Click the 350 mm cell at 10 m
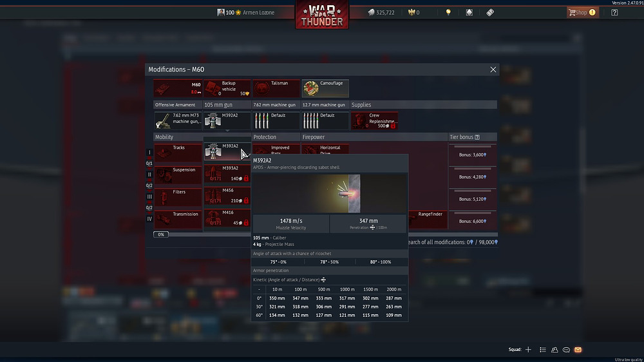 coord(277,298)
